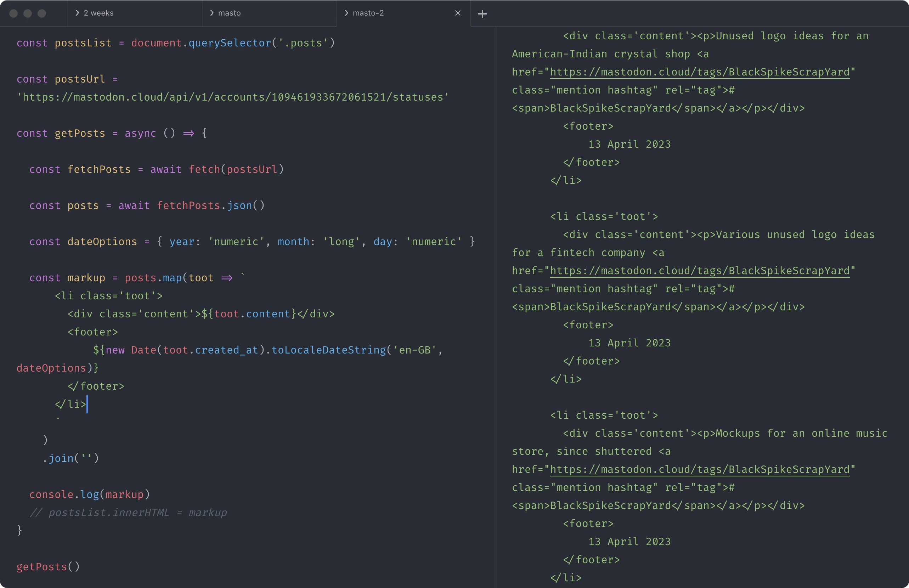909x588 pixels.
Task: Click the ".join('')" line
Action: (x=70, y=458)
